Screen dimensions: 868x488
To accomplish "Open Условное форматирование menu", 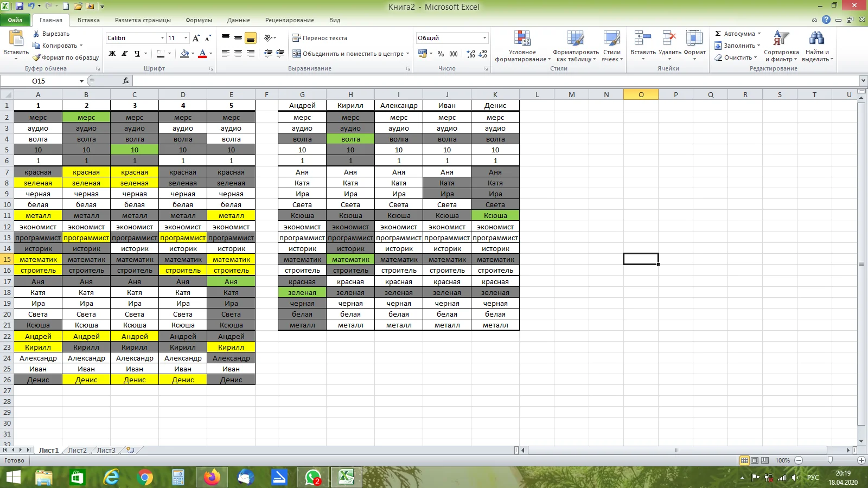I will coord(522,46).
